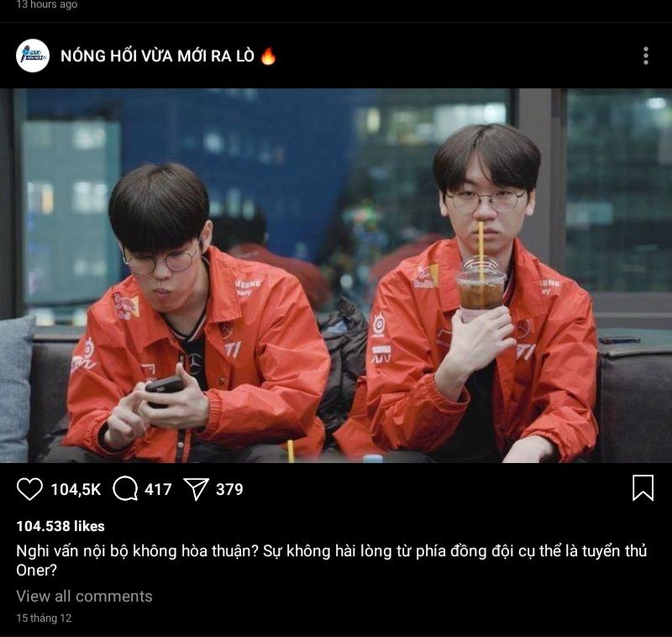Click the caption text starting 'Nghi vấn nội bộ'
Viewport: 672px width, 637px height.
[x=331, y=561]
